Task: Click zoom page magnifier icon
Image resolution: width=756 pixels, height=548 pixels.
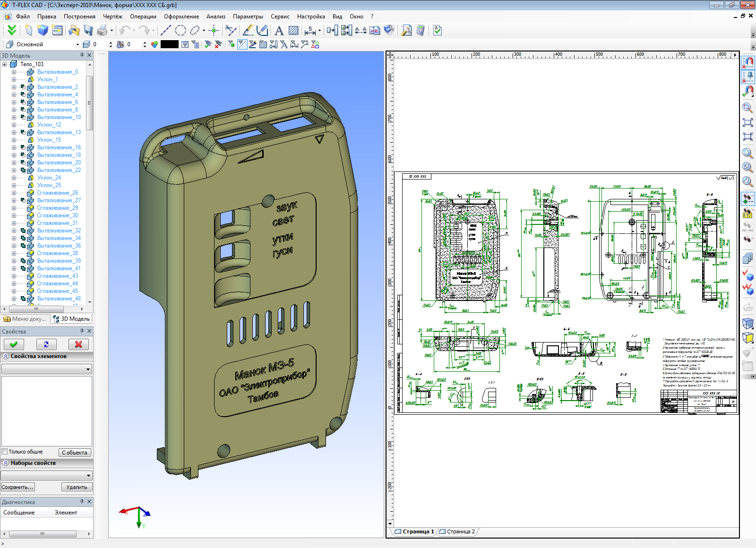Action: [x=747, y=153]
